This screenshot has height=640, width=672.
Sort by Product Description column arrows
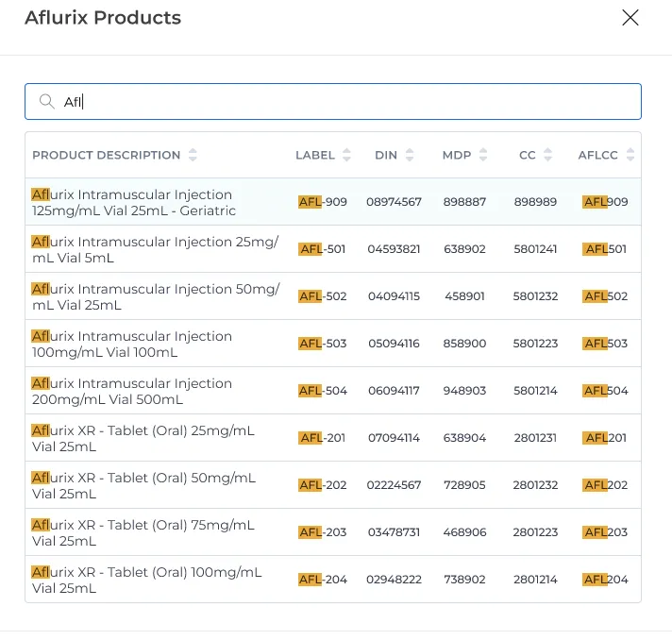[193, 155]
